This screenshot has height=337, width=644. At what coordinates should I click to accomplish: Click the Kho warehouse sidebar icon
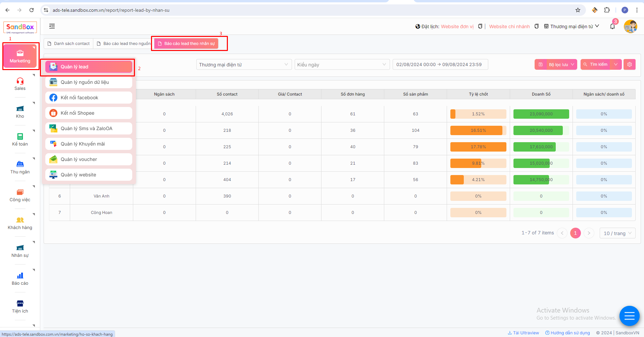(x=20, y=112)
